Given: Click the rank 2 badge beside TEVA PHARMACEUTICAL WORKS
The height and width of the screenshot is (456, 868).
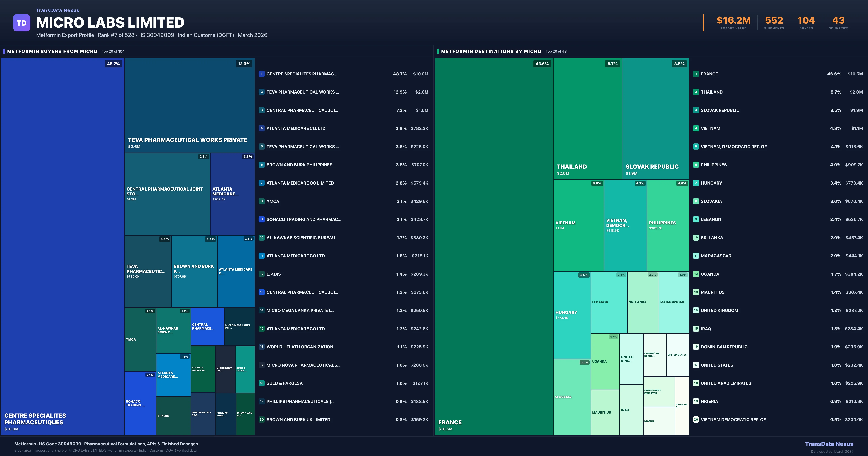Looking at the screenshot, I should [x=261, y=92].
